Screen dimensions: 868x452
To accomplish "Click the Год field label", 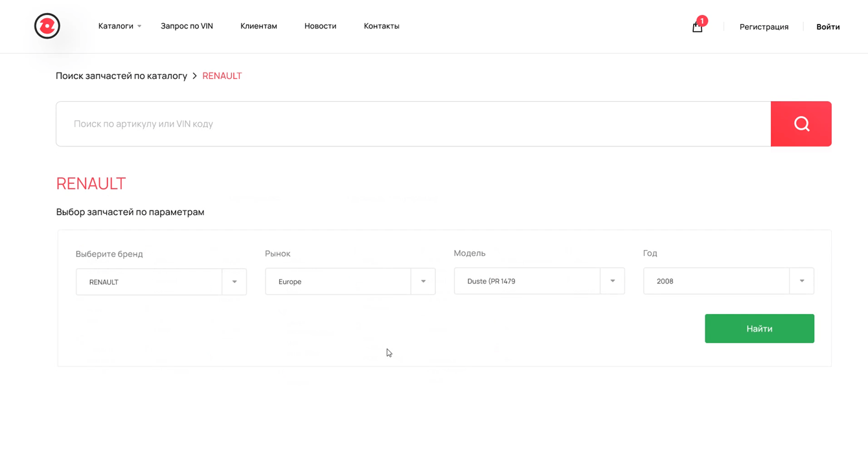I will point(650,253).
